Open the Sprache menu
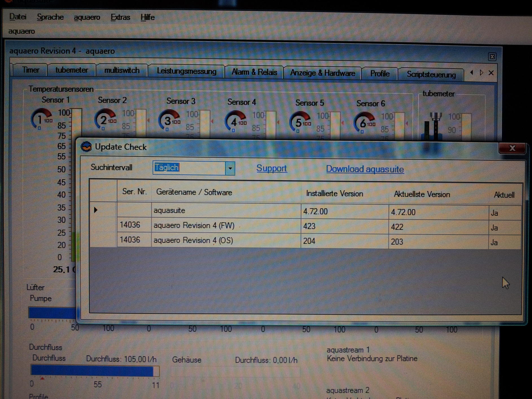 coord(50,17)
